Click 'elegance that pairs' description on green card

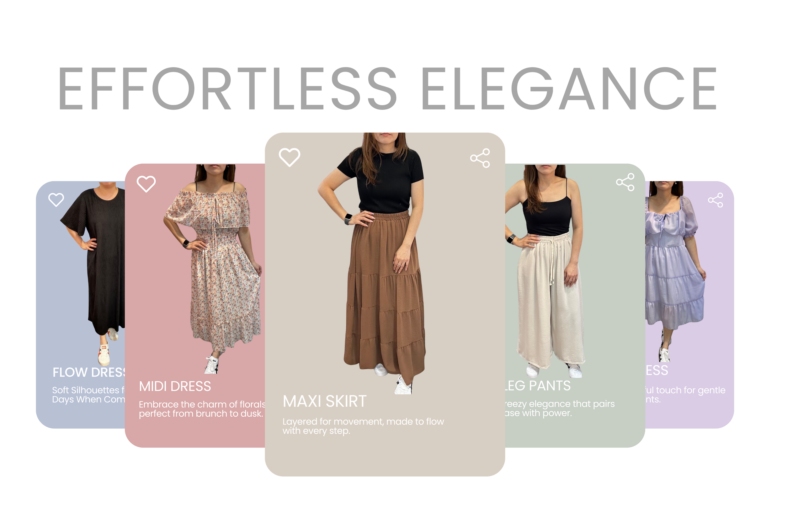coord(560,409)
